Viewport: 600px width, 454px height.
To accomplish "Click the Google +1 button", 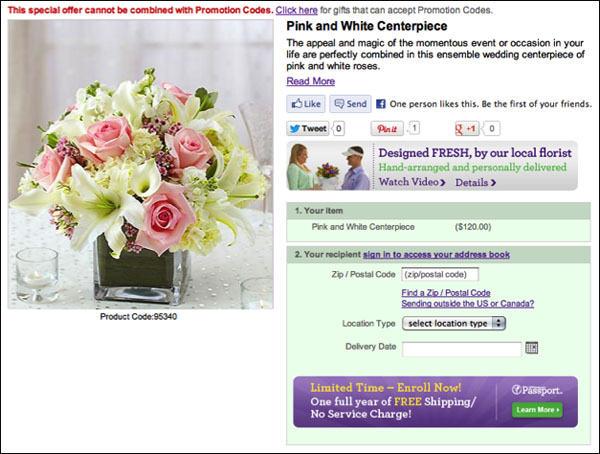I will 466,129.
